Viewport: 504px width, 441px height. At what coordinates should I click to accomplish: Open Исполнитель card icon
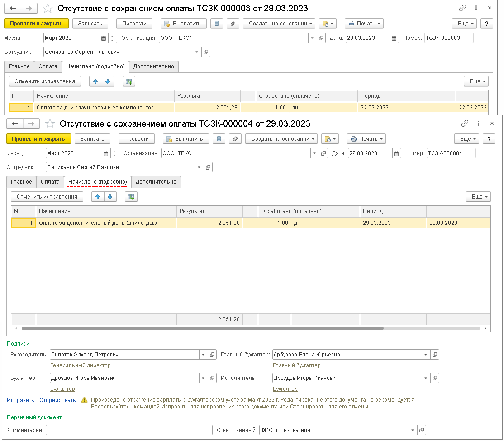coord(435,378)
